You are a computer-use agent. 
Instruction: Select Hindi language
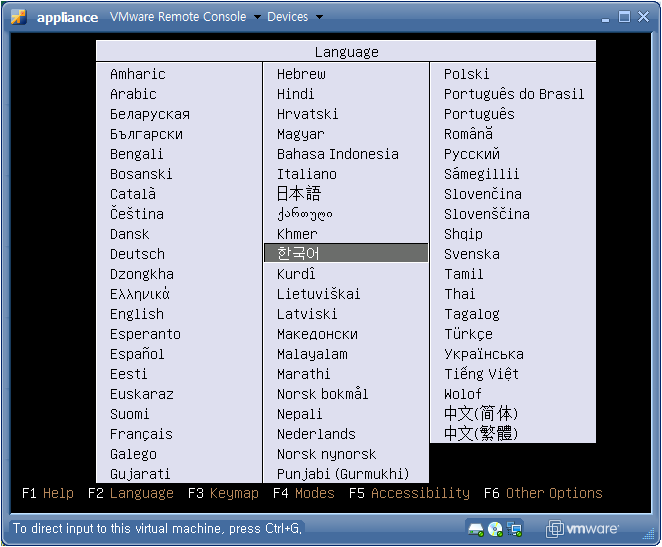tap(295, 94)
